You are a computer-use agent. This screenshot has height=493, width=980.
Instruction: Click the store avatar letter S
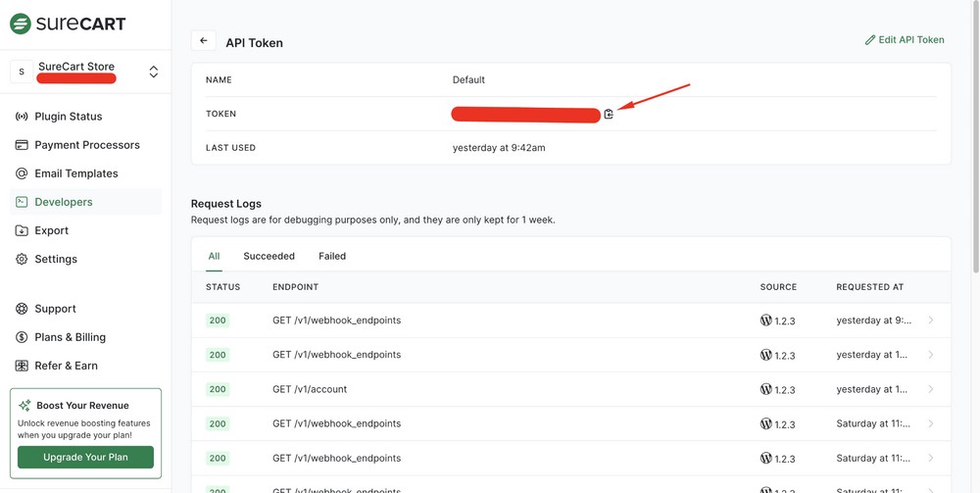coord(22,72)
